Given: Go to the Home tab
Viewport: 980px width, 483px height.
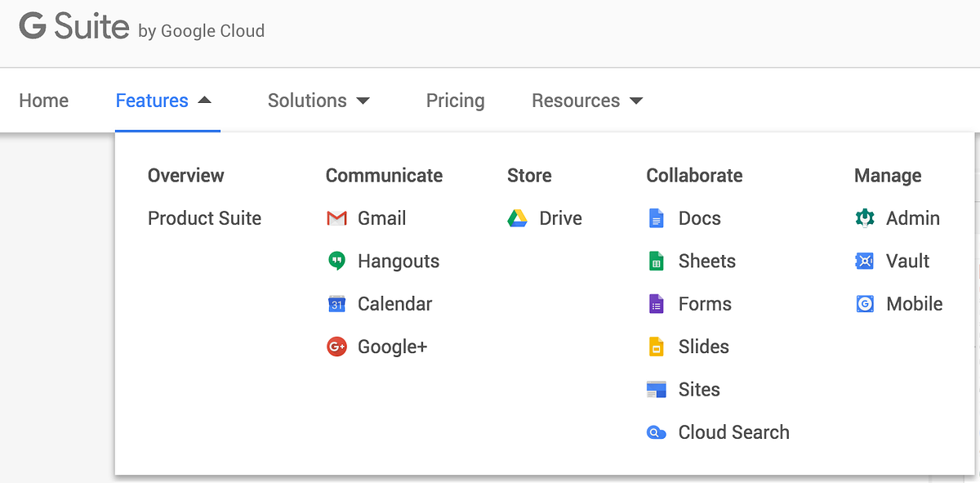Looking at the screenshot, I should pyautogui.click(x=44, y=101).
